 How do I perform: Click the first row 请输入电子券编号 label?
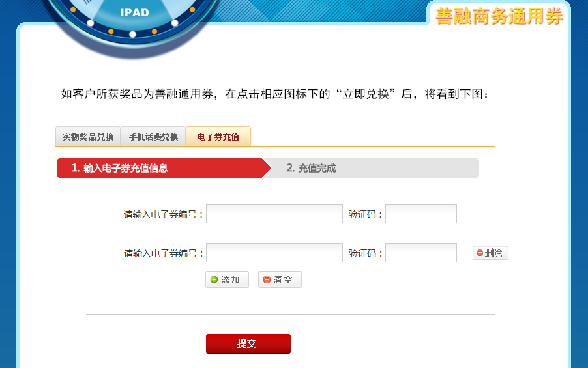click(164, 214)
